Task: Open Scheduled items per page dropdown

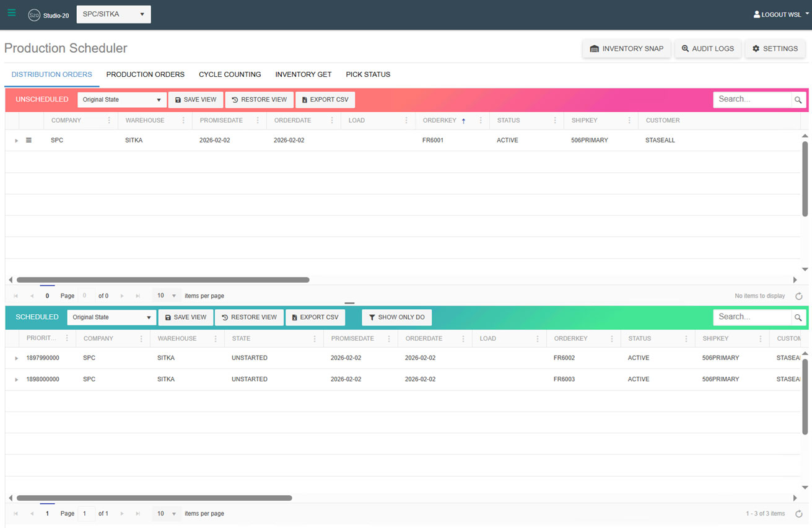Action: pos(165,514)
